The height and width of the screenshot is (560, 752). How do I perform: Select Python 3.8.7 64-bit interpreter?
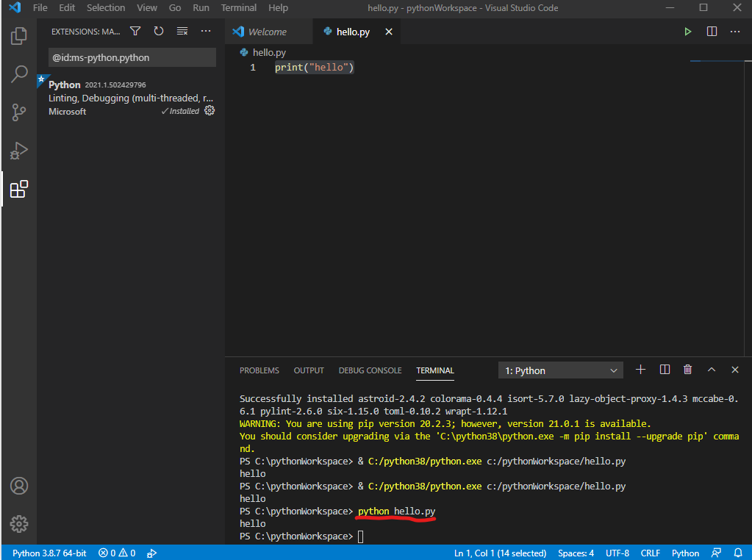(x=49, y=553)
